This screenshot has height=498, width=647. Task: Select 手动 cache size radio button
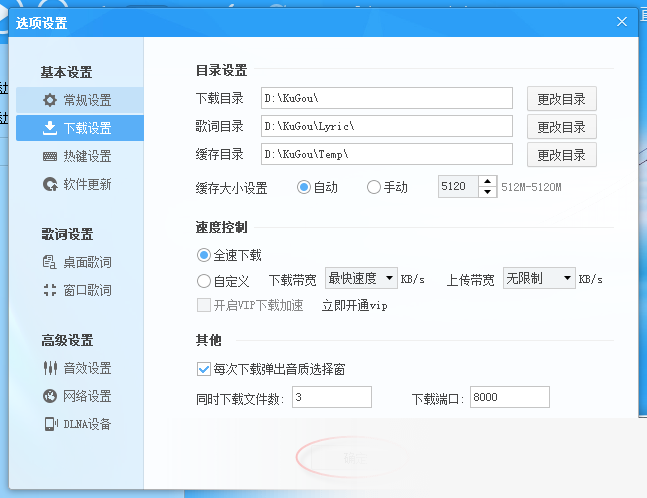coord(373,187)
